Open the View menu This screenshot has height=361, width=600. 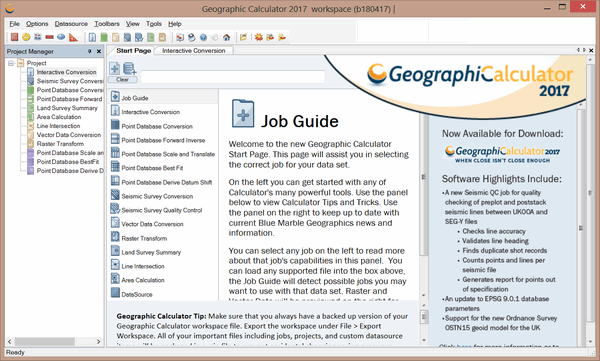pyautogui.click(x=133, y=24)
